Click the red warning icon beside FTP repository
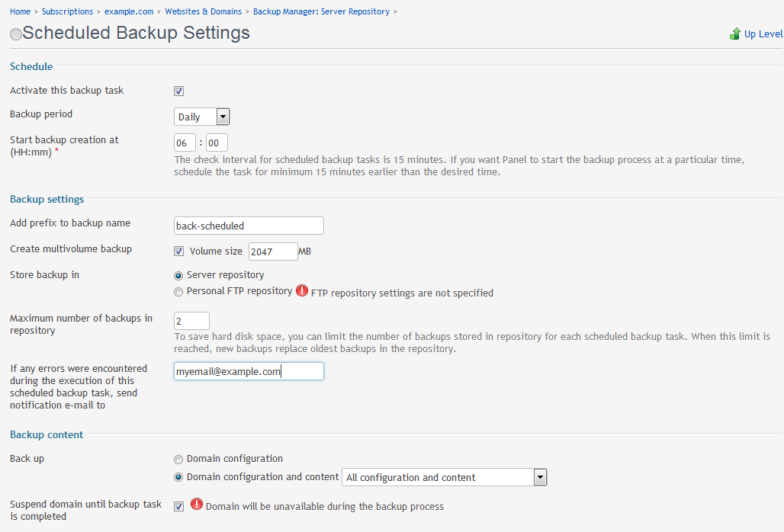The image size is (784, 532). 302,290
